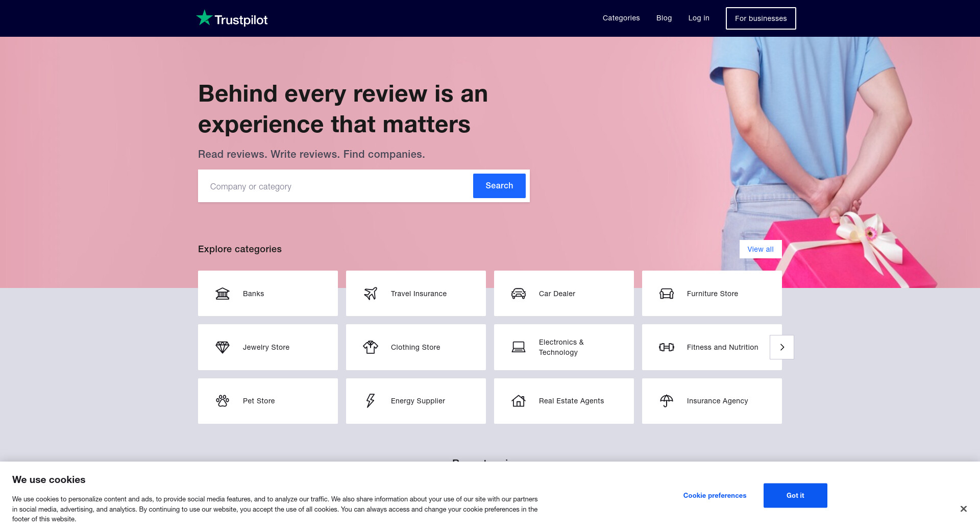Viewport: 980px width, 531px height.
Task: Open Cookie preferences link
Action: 715,495
